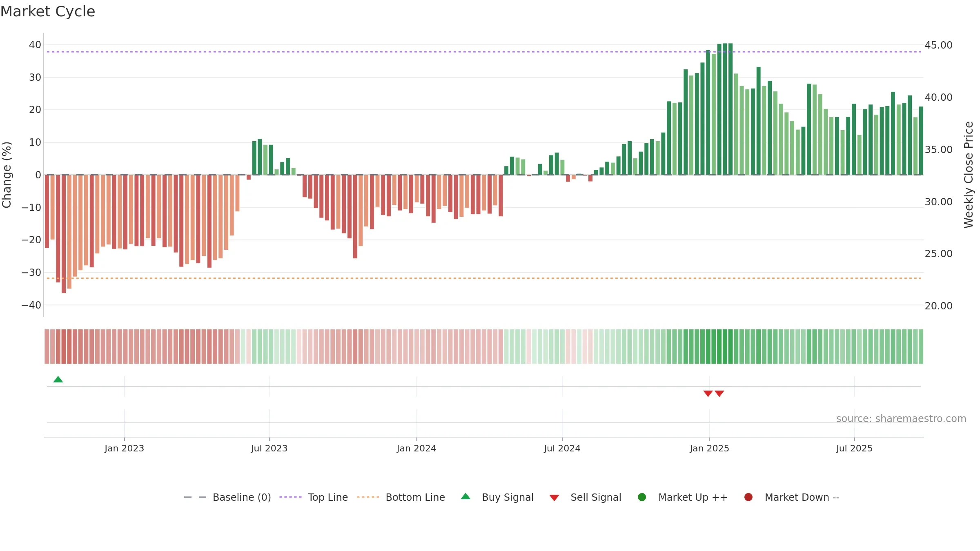This screenshot has height=551, width=980.
Task: Click the −40 percent change axis label
Action: [x=31, y=305]
